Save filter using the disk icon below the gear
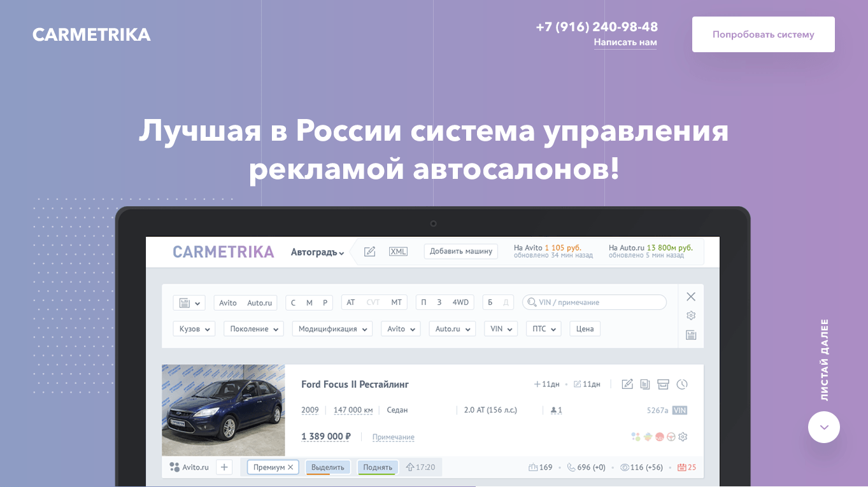The height and width of the screenshot is (487, 868). 691,335
